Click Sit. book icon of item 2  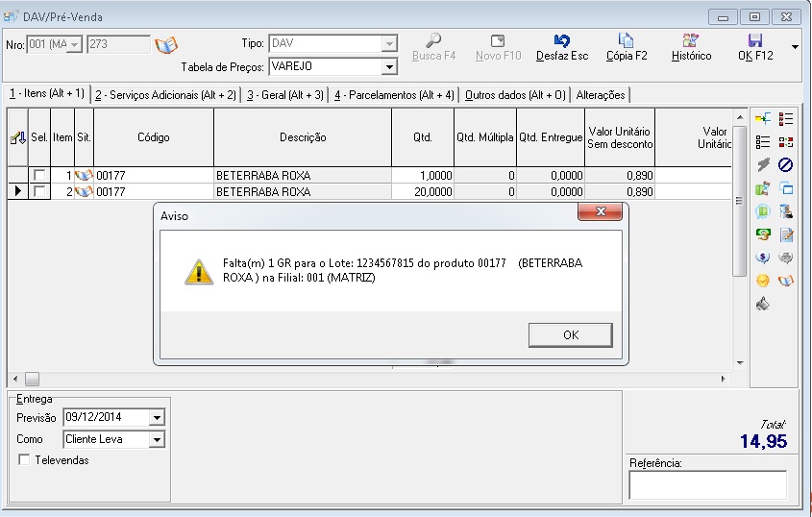coord(84,191)
